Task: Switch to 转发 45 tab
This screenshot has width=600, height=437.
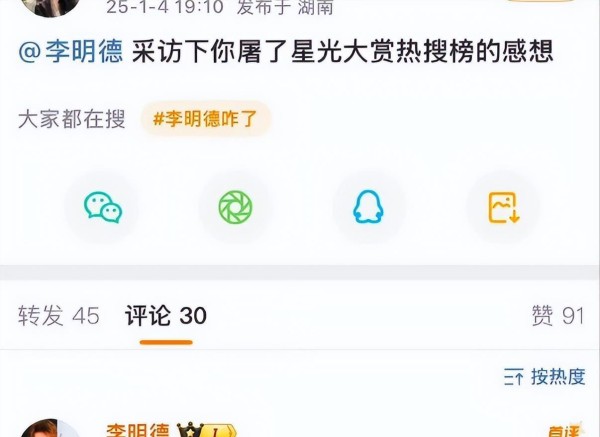Action: click(x=59, y=316)
